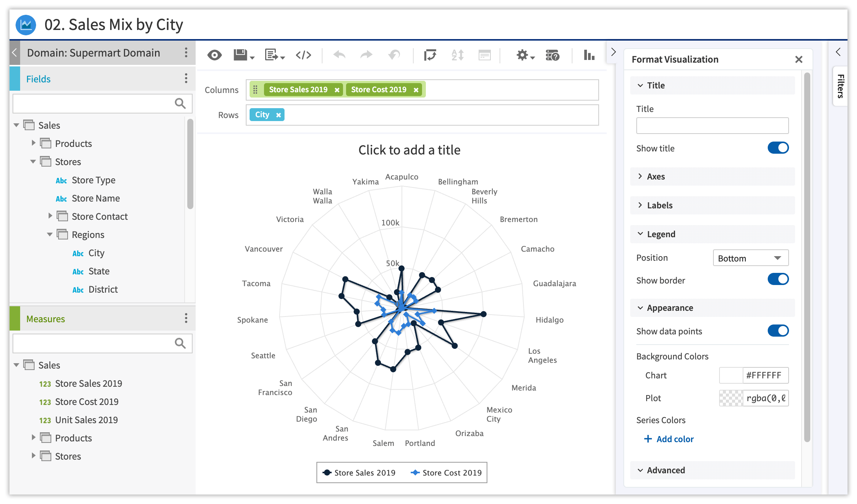Click the redo arrow icon
Screen dimensions: 857x504
(x=366, y=55)
